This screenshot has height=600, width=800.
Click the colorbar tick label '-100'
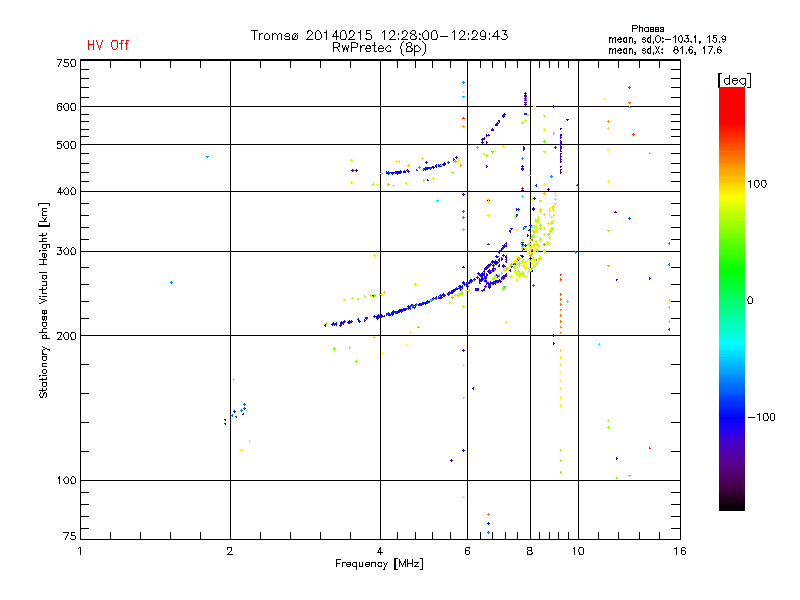pos(762,417)
